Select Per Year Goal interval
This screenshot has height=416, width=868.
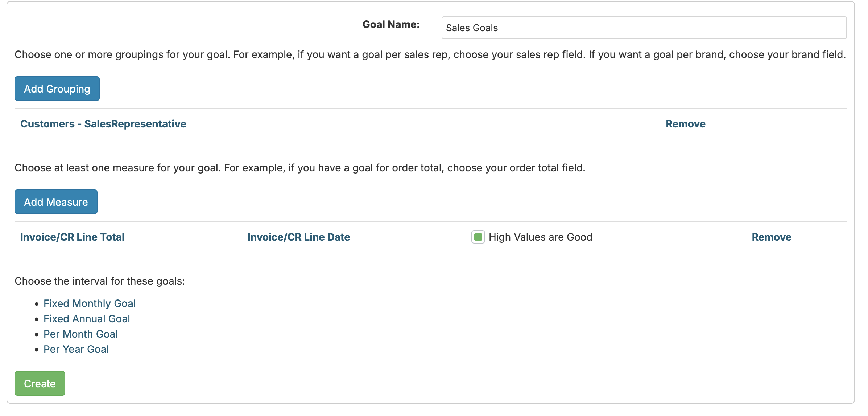[x=76, y=350]
